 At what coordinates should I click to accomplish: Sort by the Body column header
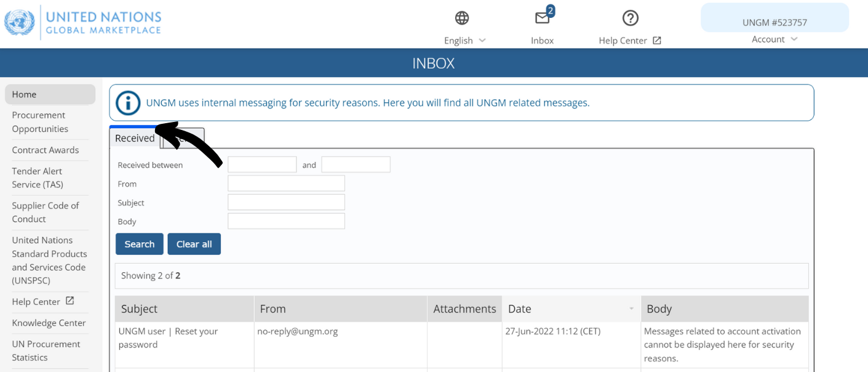[x=725, y=309]
